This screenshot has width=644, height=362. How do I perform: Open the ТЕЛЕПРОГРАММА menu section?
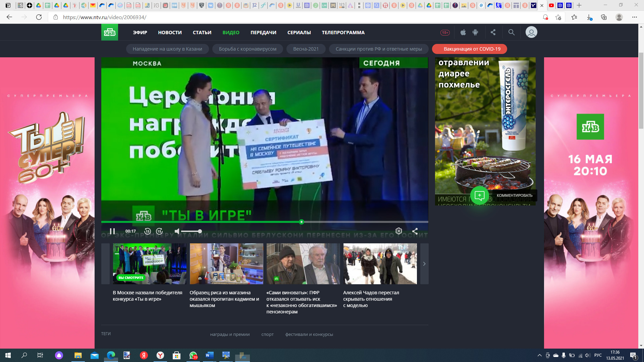(x=343, y=33)
